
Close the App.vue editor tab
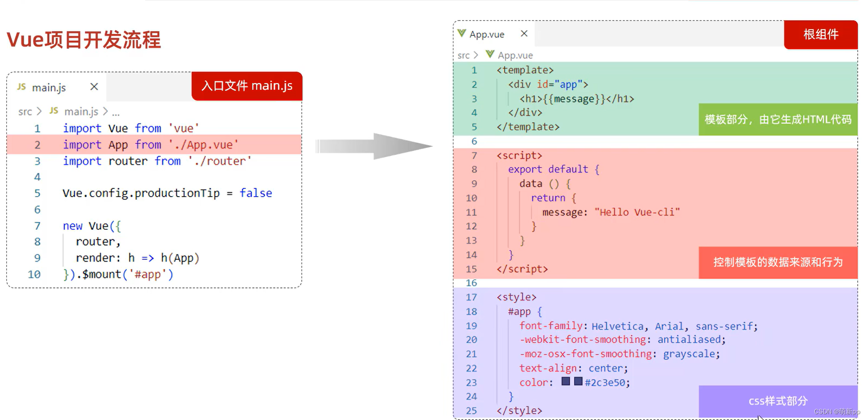click(524, 34)
